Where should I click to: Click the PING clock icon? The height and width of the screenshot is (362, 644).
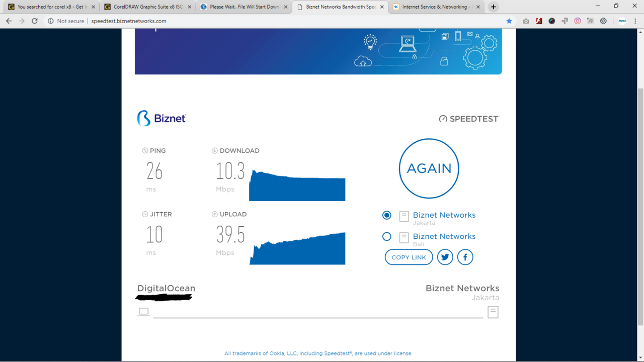click(x=145, y=150)
